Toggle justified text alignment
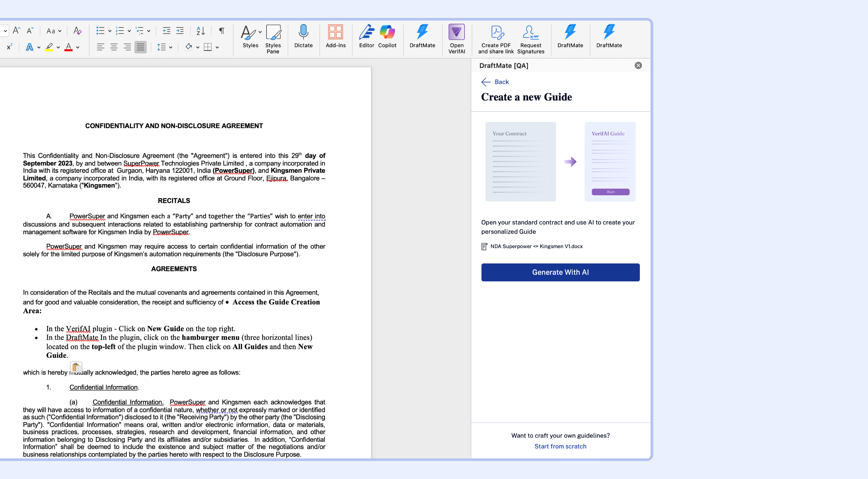Screen dimensions: 868x479 140,47
